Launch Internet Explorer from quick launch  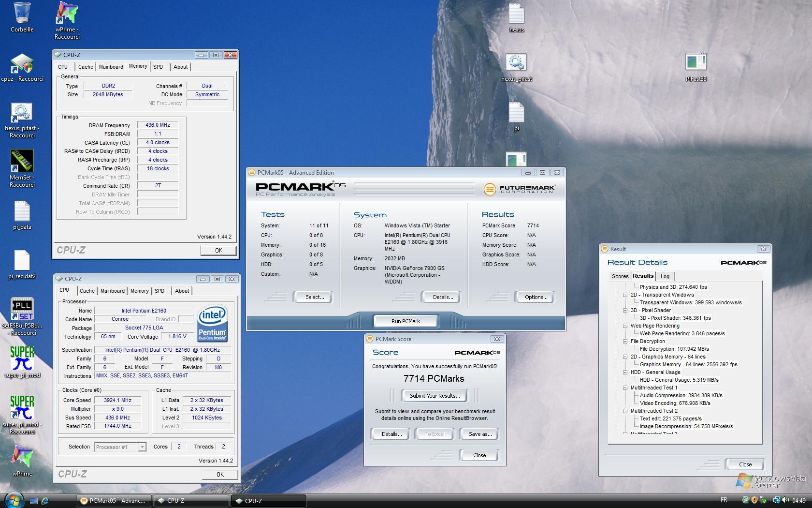pyautogui.click(x=45, y=501)
